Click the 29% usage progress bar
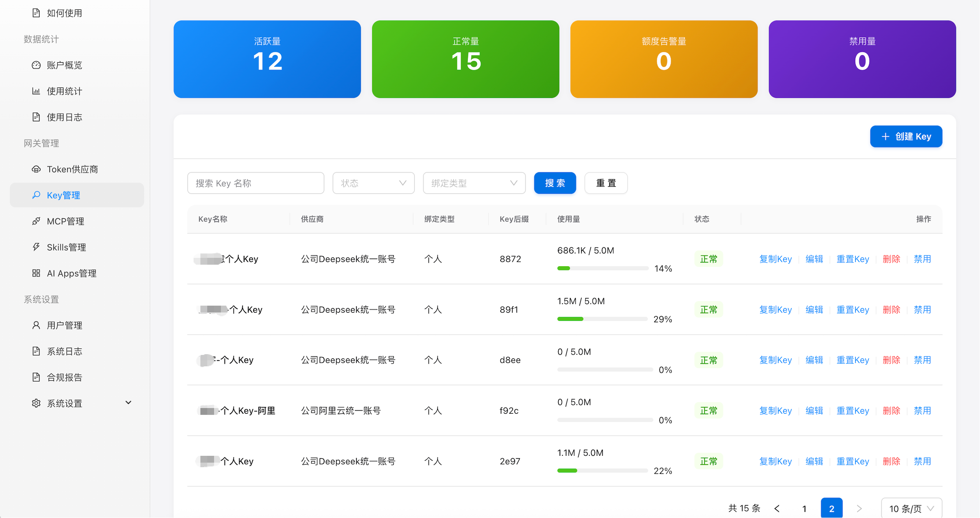The height and width of the screenshot is (518, 980). click(x=603, y=319)
